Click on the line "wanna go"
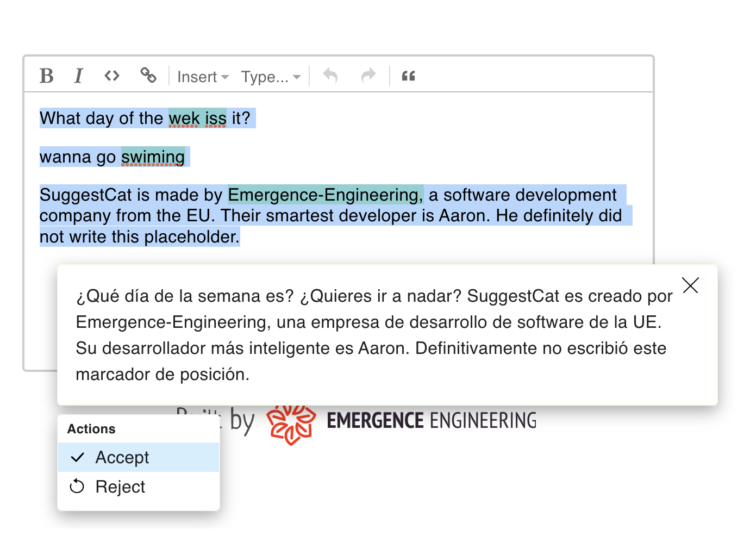The height and width of the screenshot is (560, 750). pyautogui.click(x=78, y=157)
